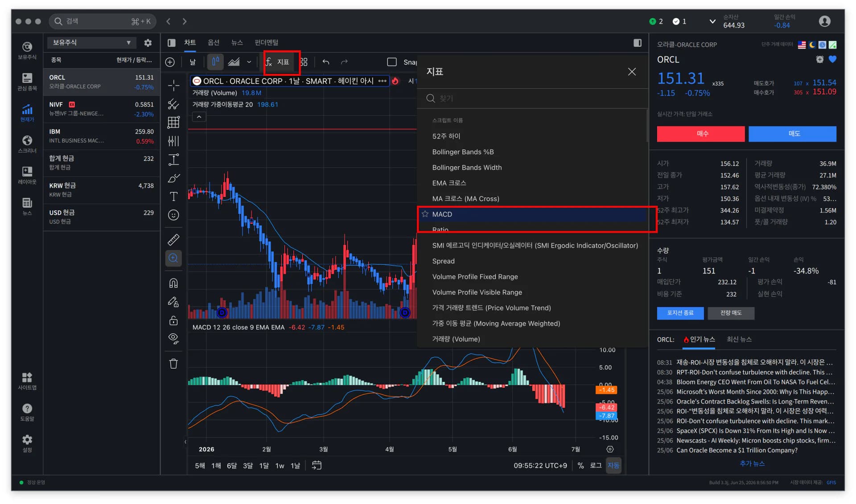Undo the last chart action
The image size is (856, 504).
click(x=326, y=62)
